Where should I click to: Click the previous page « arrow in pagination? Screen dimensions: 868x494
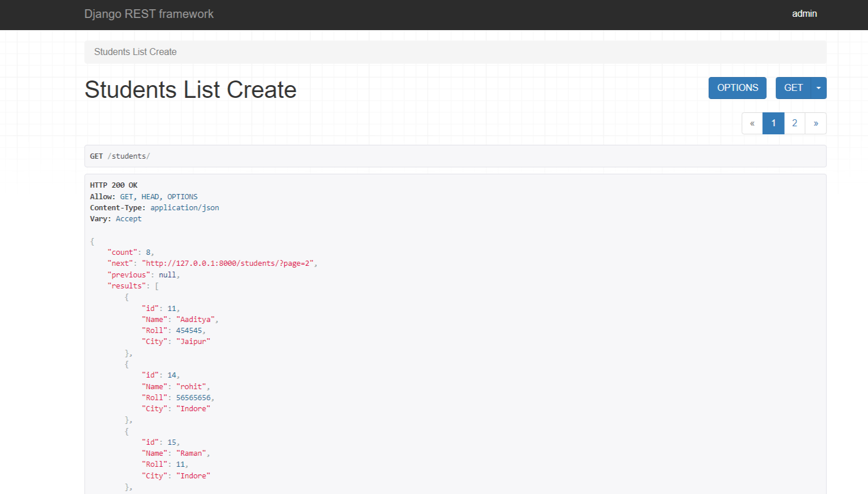[752, 123]
